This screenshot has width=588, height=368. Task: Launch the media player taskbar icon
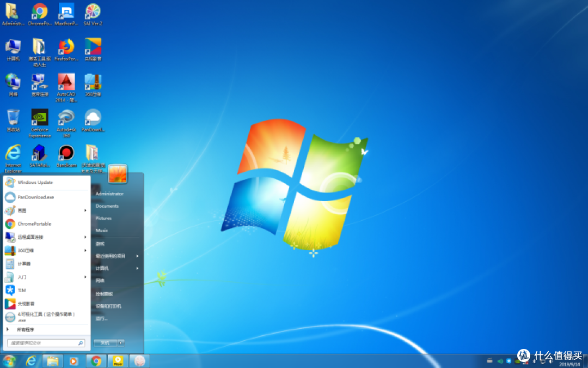[x=73, y=361]
